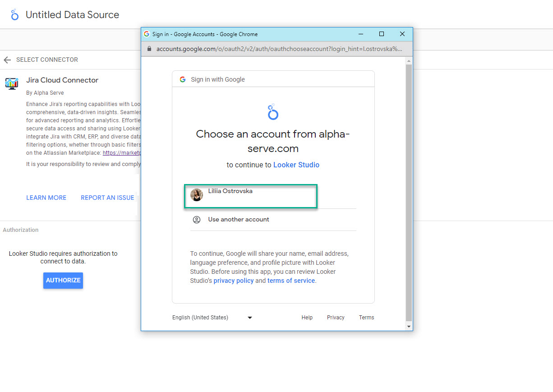Click the accounts.google.com address bar
Screen dimensions: 553x392
tap(279, 49)
